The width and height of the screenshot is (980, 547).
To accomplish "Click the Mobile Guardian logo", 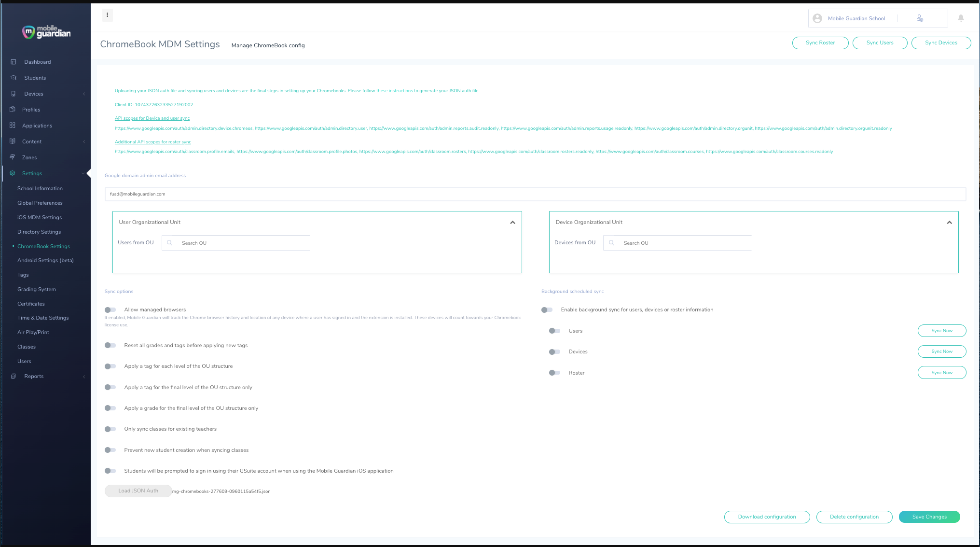I will point(46,32).
